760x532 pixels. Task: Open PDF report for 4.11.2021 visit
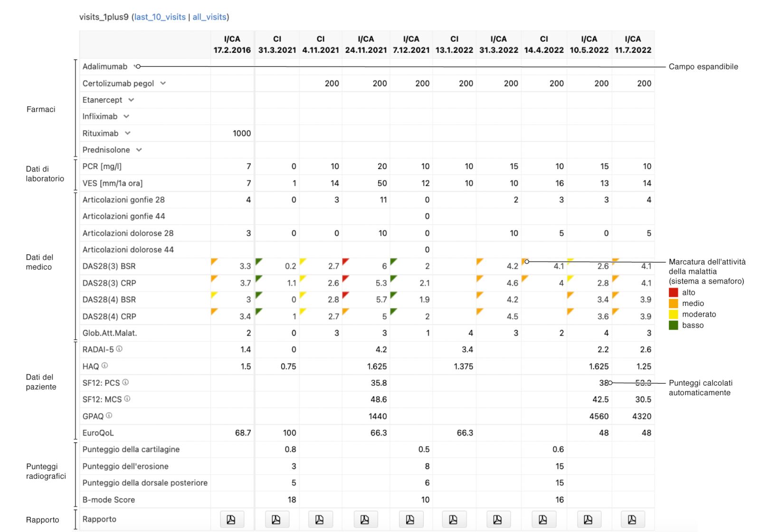[x=320, y=519]
